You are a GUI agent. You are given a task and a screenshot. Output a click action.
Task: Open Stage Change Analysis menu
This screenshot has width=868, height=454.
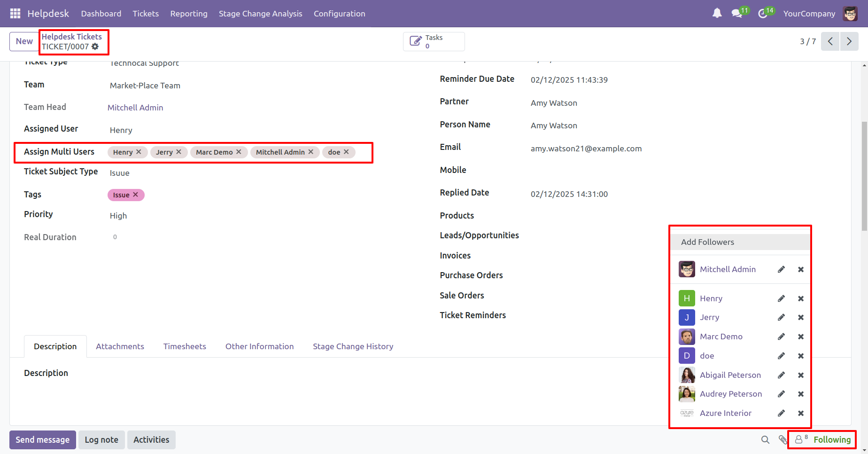pos(261,14)
